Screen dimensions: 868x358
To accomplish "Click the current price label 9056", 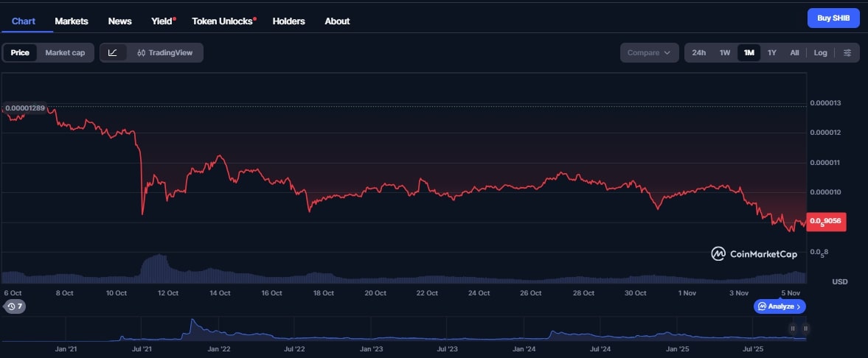I will click(x=827, y=221).
